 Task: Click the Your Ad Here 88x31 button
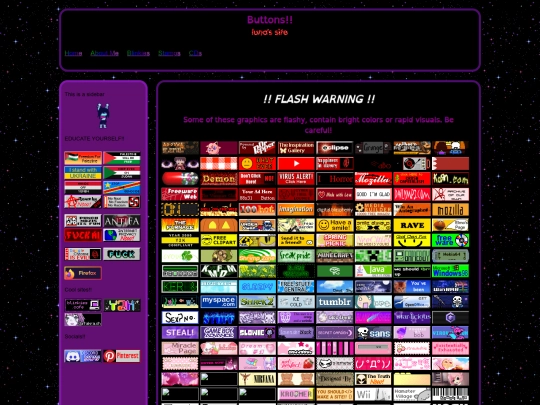(257, 194)
